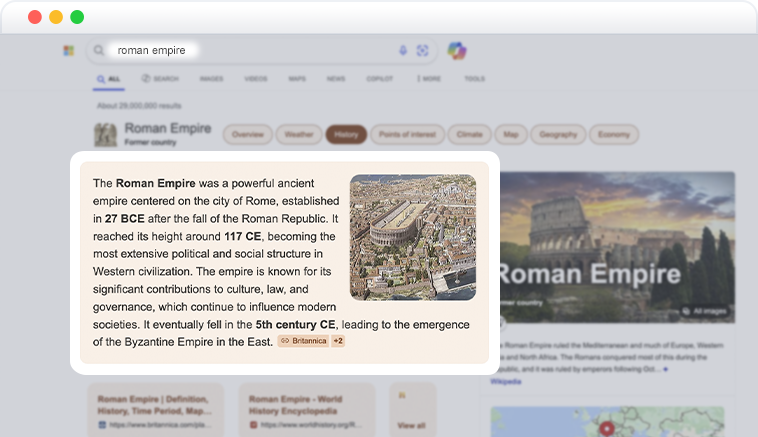
Task: Select the Geography chip
Action: 558,134
